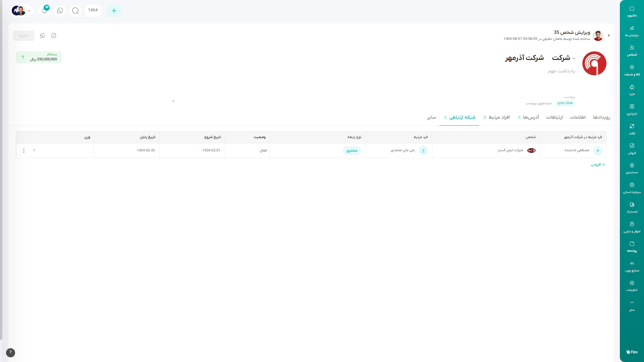The height and width of the screenshot is (362, 644).
Task: Switch to افراد مرتبط tab
Action: click(499, 117)
